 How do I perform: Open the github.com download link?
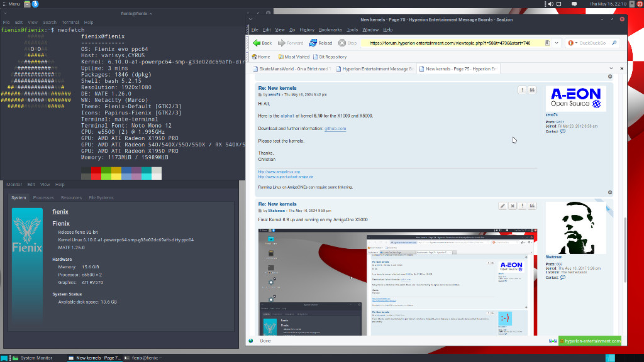pyautogui.click(x=335, y=128)
